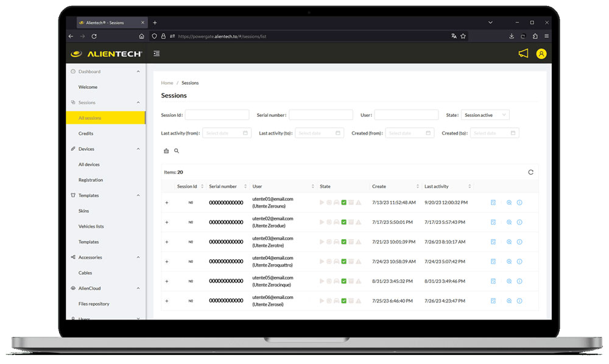Open file icon in utente04 row

(493, 262)
